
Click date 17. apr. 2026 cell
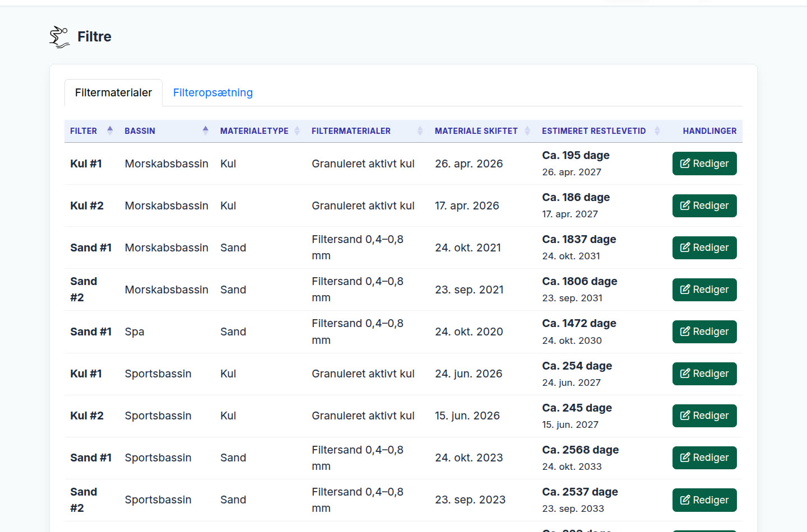(x=467, y=206)
